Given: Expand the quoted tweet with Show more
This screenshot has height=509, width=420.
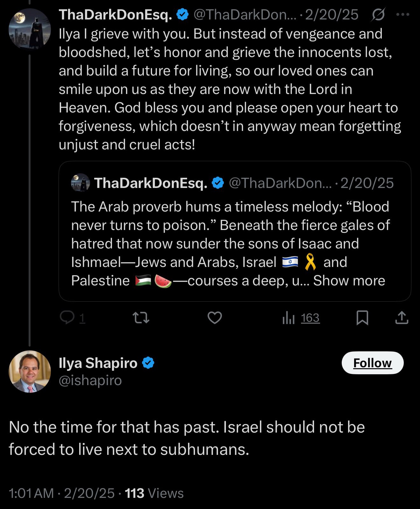Looking at the screenshot, I should click(x=349, y=281).
